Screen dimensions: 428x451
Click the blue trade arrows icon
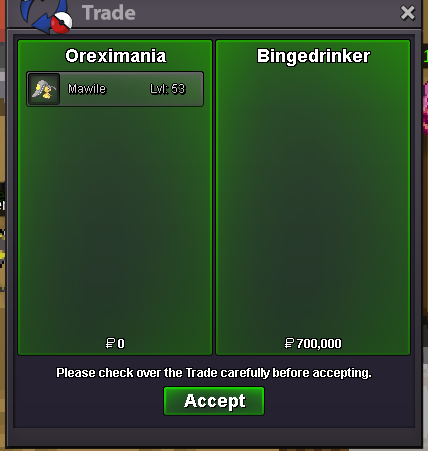38,15
